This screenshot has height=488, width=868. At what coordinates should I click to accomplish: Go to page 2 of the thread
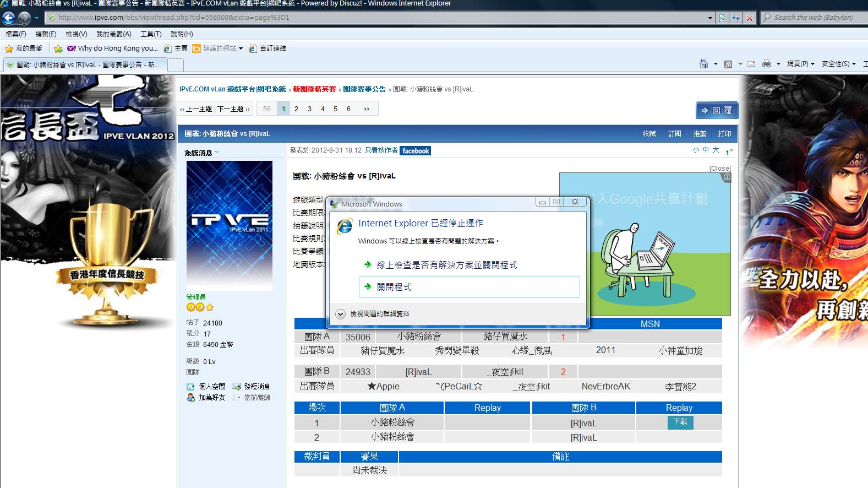click(296, 109)
